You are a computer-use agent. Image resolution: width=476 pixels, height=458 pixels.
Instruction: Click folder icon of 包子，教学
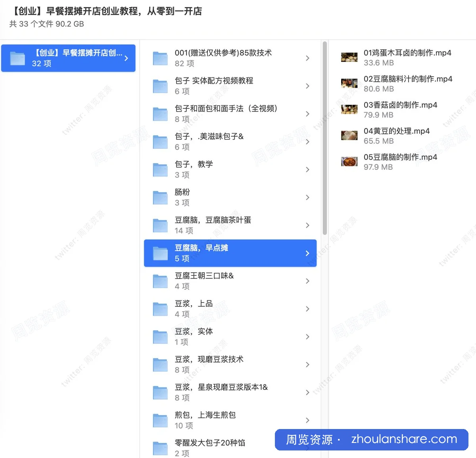[x=160, y=170]
